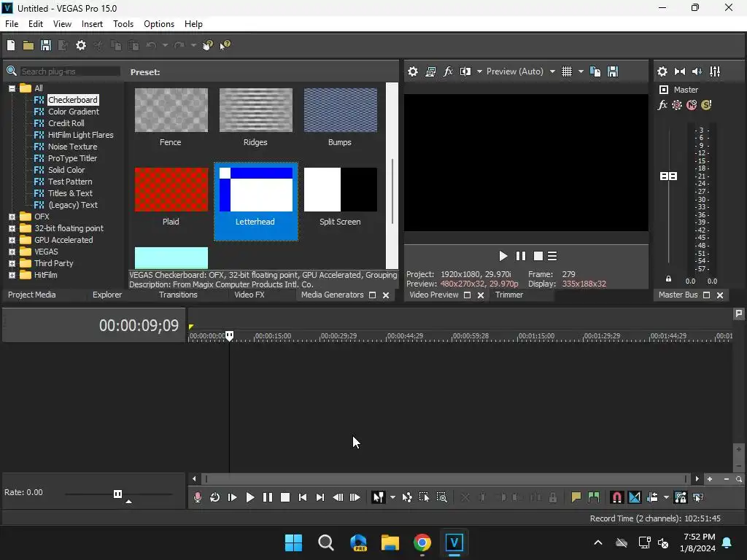Expand the OFX folder
Image resolution: width=747 pixels, height=560 pixels.
click(x=12, y=217)
